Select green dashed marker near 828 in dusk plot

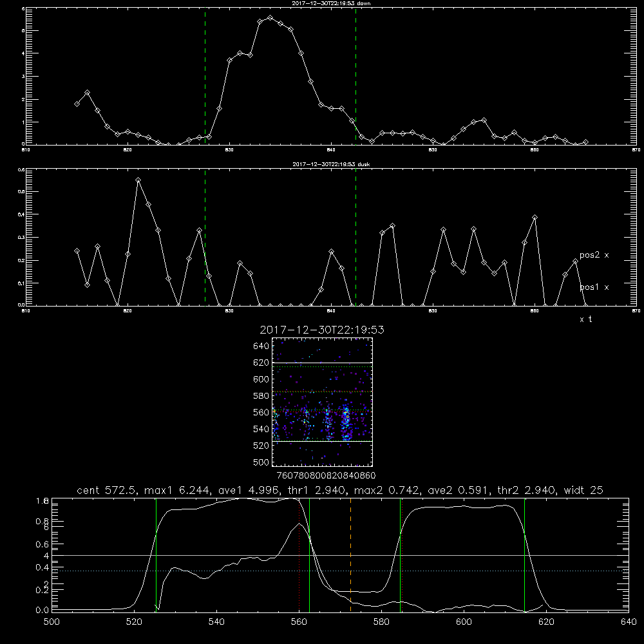205,238
